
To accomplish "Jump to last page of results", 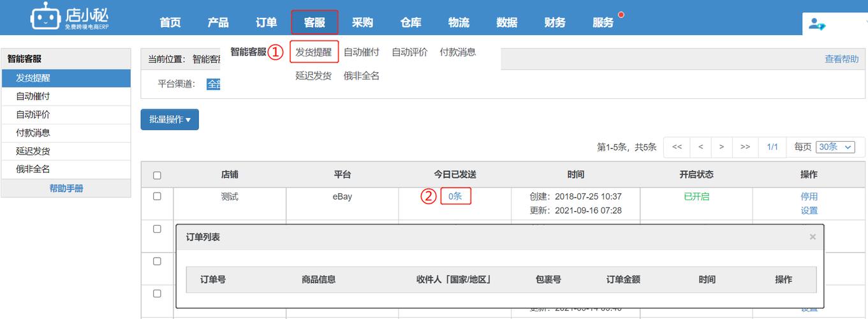I will 745,147.
